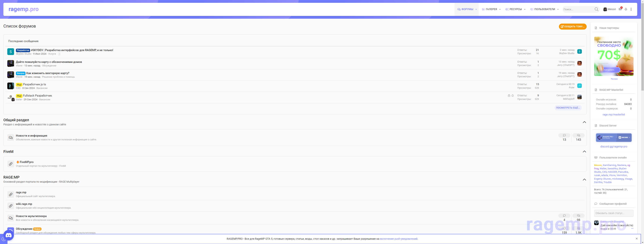Open the three-dot more options menu

631,9
